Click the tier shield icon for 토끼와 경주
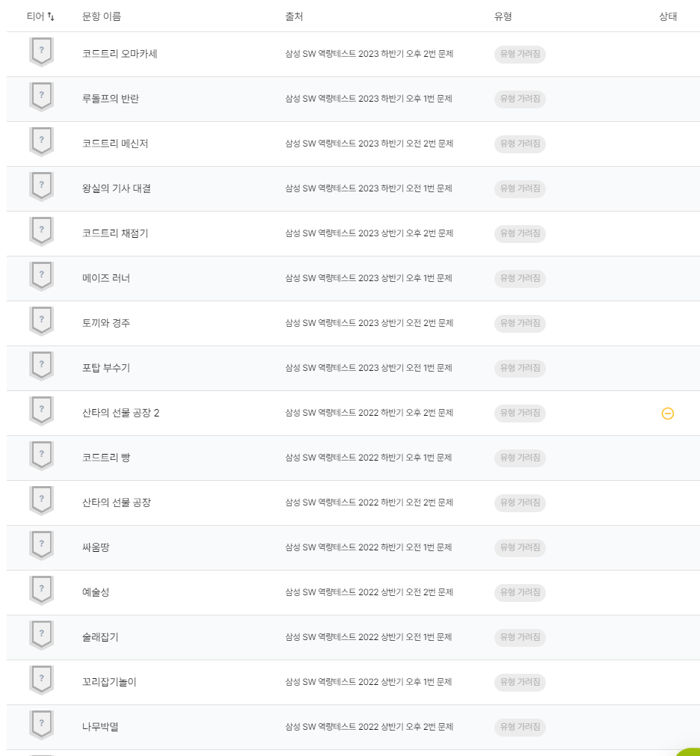700x756 pixels. point(41,321)
